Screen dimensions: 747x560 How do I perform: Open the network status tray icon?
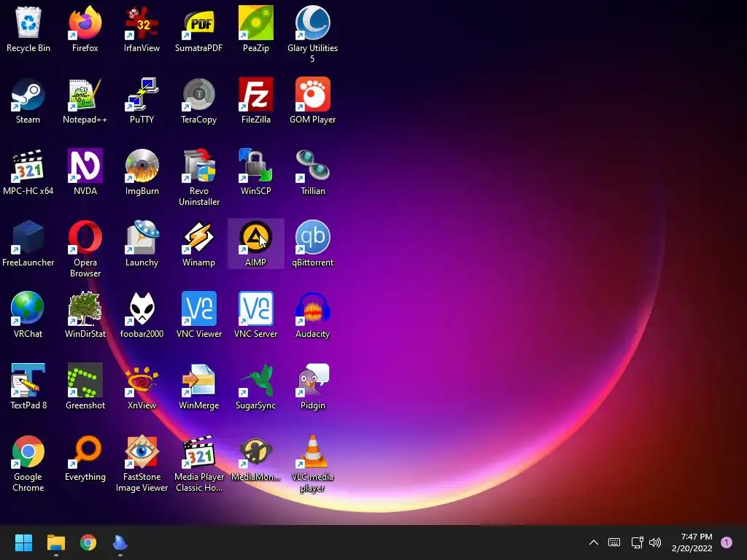click(637, 542)
